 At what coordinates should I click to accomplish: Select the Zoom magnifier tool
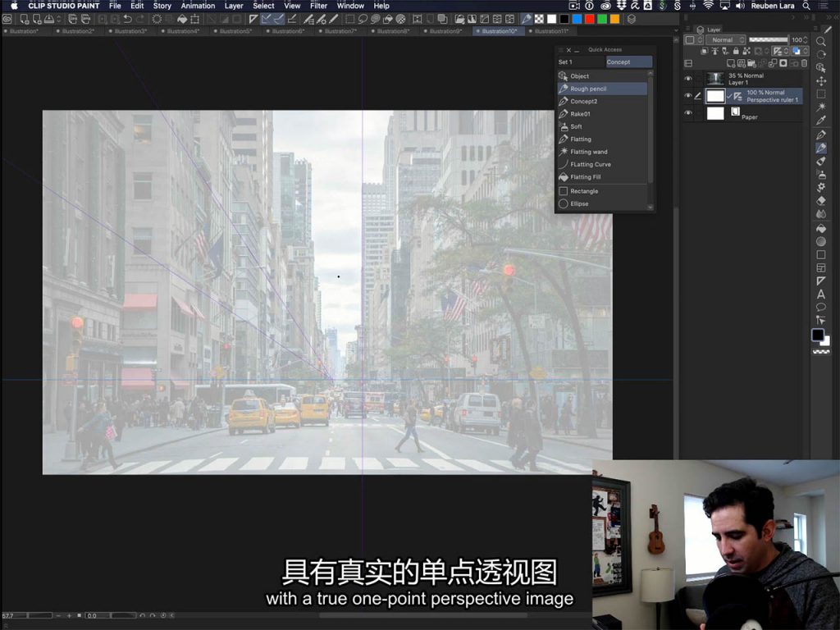point(821,41)
